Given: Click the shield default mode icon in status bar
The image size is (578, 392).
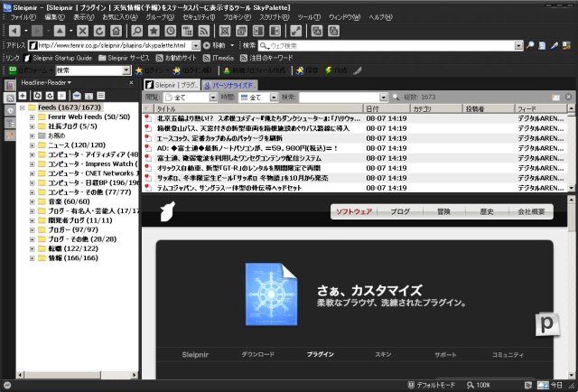Looking at the screenshot, I should pos(411,386).
